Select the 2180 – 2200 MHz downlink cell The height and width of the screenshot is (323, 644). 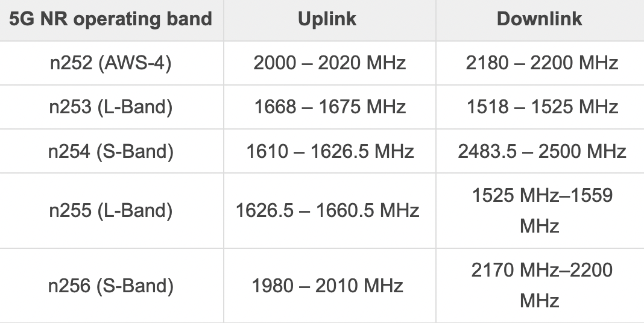pos(542,63)
